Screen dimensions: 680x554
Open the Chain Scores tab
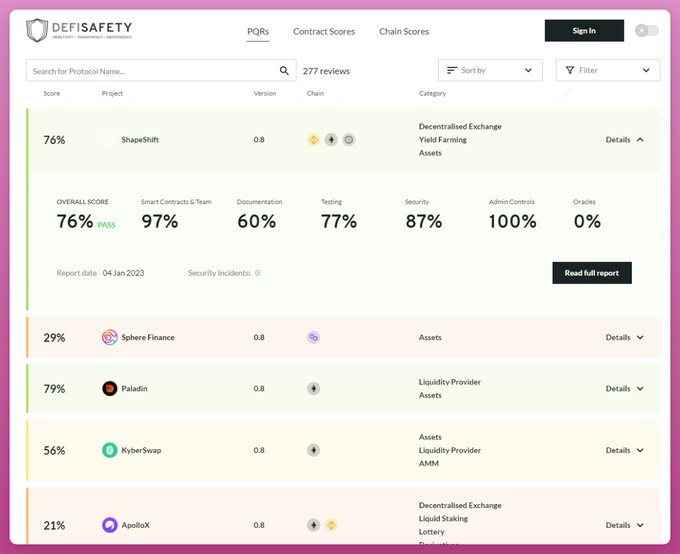tap(404, 32)
